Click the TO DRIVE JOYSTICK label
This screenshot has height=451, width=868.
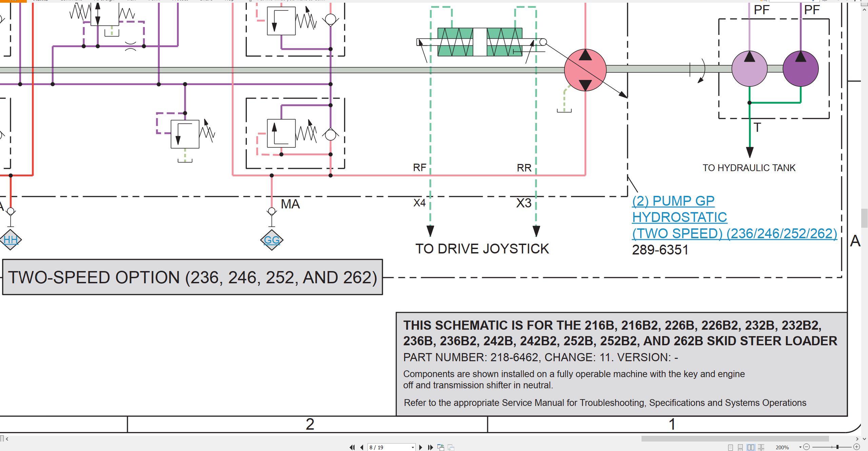[x=482, y=249]
